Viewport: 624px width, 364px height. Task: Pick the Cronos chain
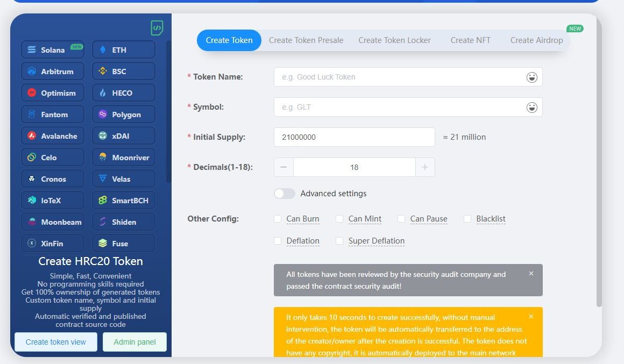[53, 179]
